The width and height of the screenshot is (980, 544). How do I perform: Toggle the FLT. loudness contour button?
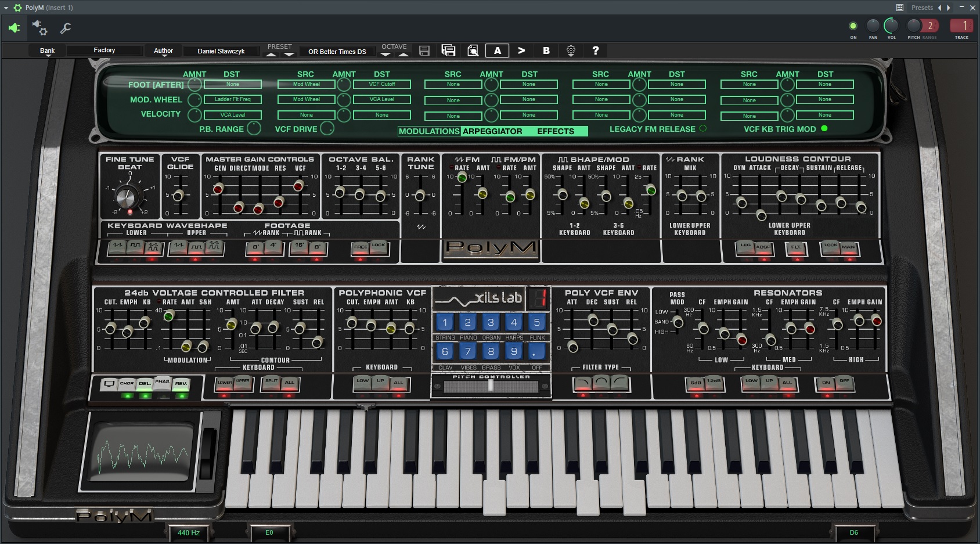click(x=797, y=248)
